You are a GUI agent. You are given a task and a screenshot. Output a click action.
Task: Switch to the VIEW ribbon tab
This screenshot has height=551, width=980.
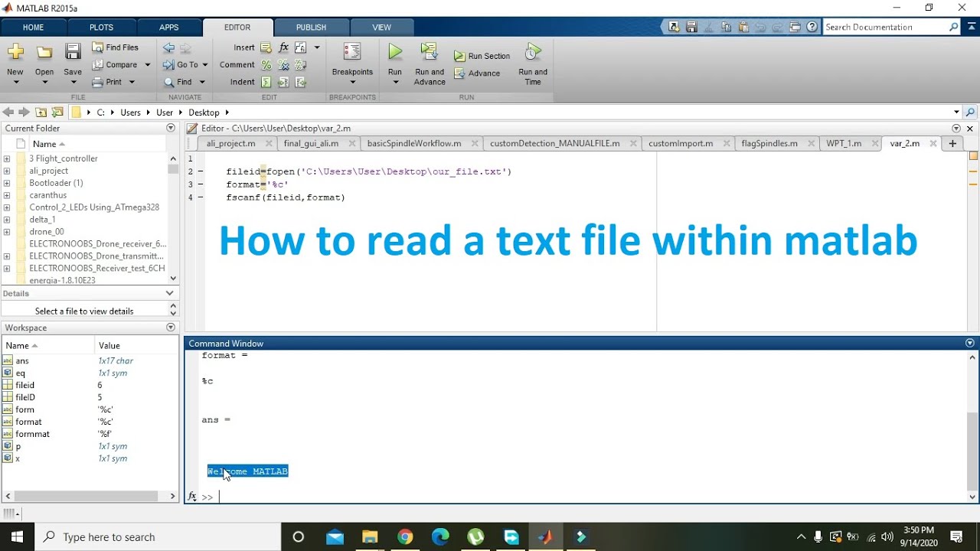tap(381, 27)
